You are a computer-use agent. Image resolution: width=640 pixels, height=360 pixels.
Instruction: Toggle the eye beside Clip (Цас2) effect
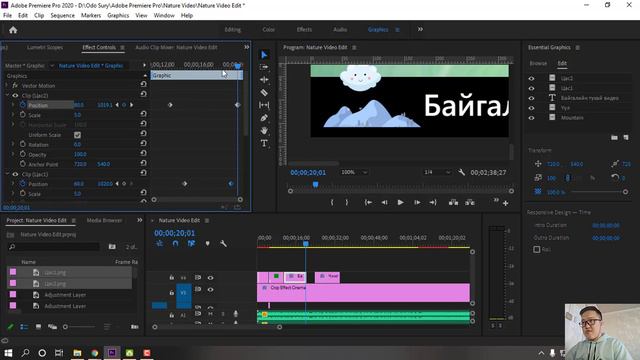coord(15,96)
